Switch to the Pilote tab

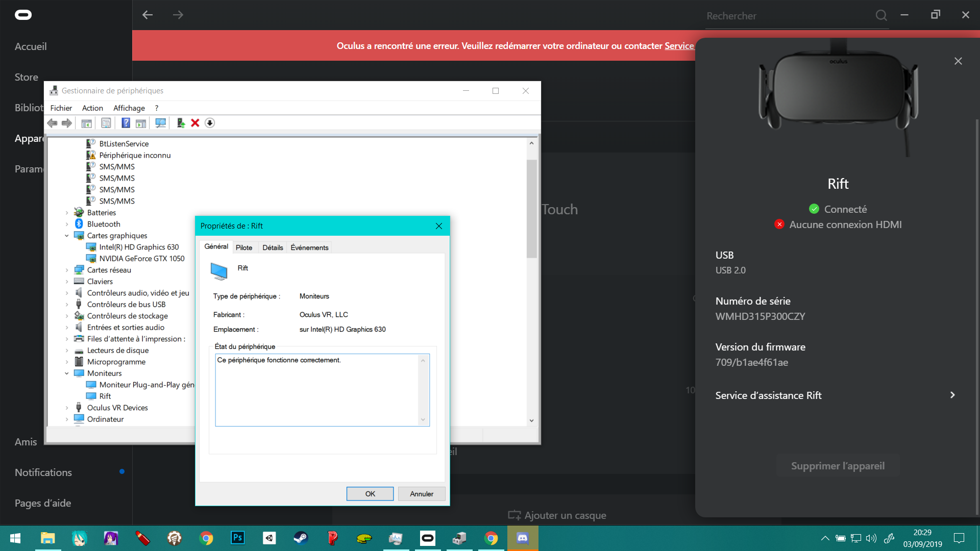(x=244, y=247)
